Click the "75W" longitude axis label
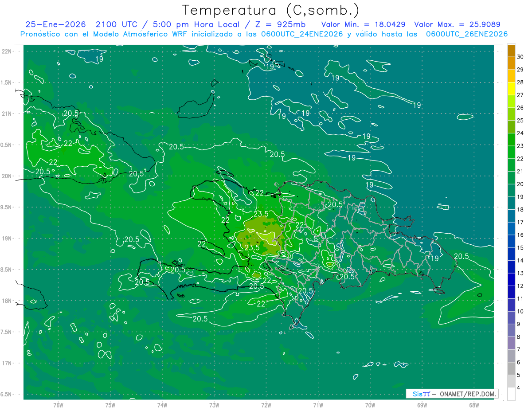This screenshot has height=411, width=532. click(110, 405)
